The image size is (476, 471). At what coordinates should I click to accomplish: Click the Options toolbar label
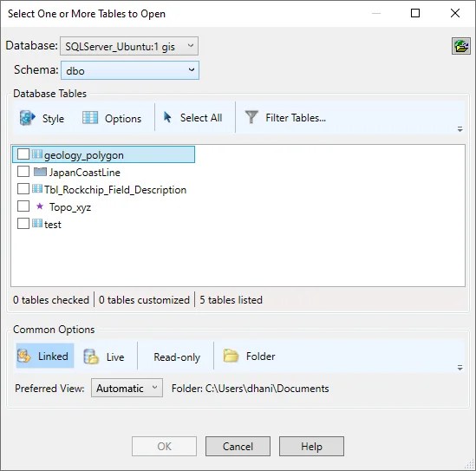point(123,119)
